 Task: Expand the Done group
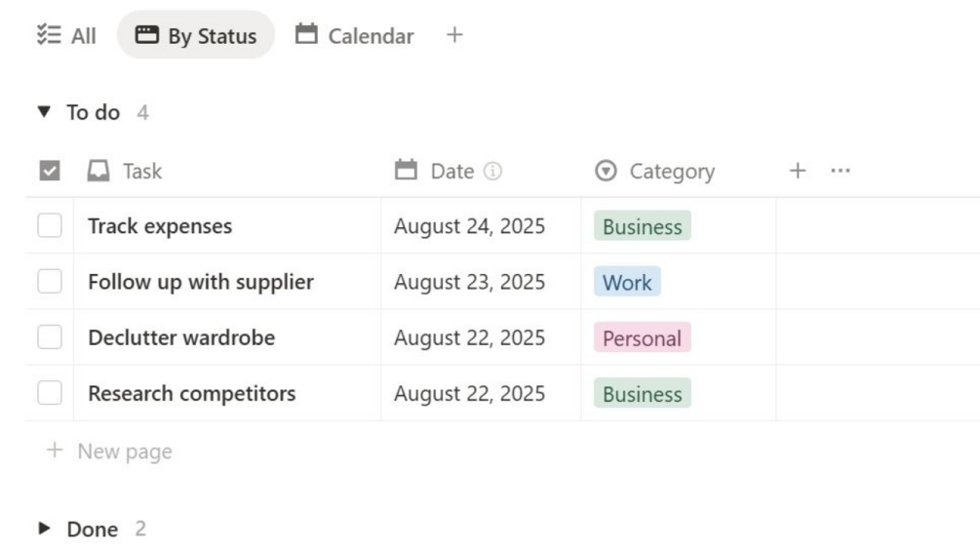coord(43,529)
